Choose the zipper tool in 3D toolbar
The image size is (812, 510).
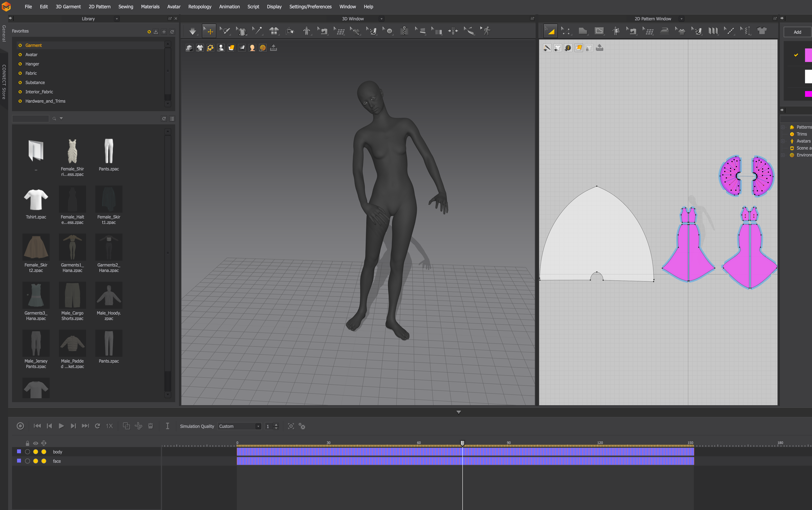click(404, 31)
